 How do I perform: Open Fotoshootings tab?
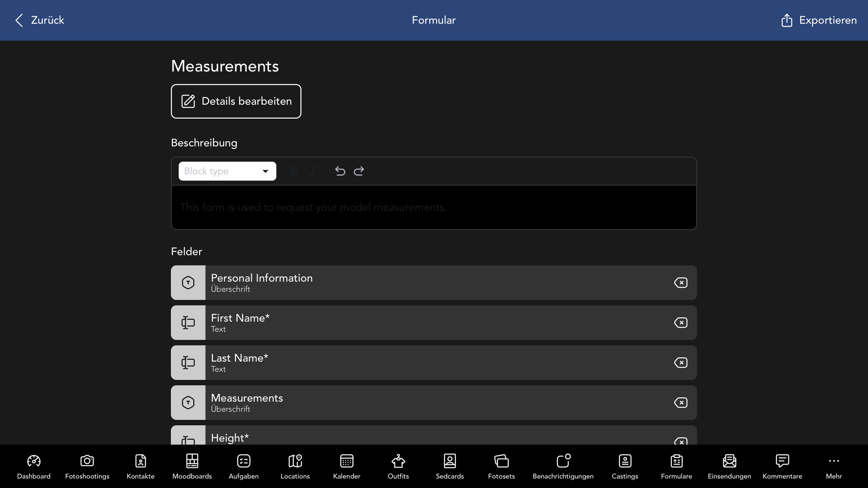[x=87, y=467]
